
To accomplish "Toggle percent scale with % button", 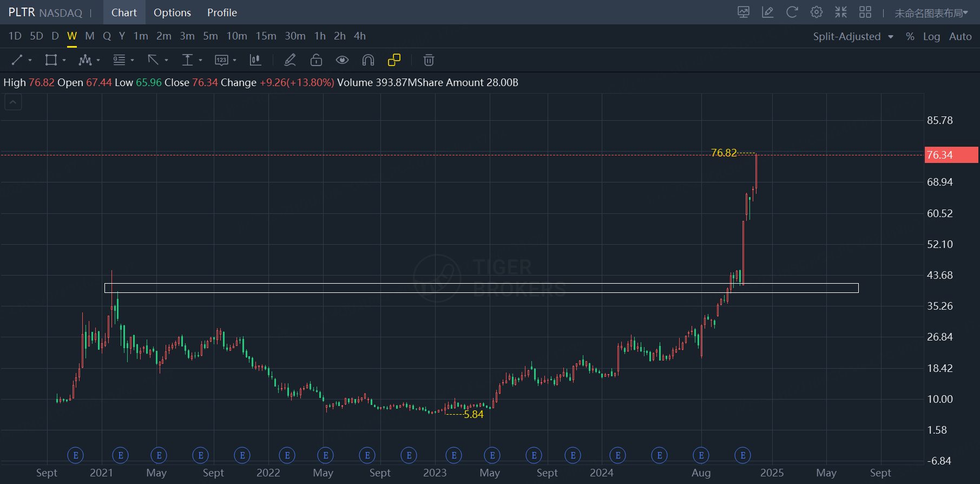I will [x=910, y=36].
